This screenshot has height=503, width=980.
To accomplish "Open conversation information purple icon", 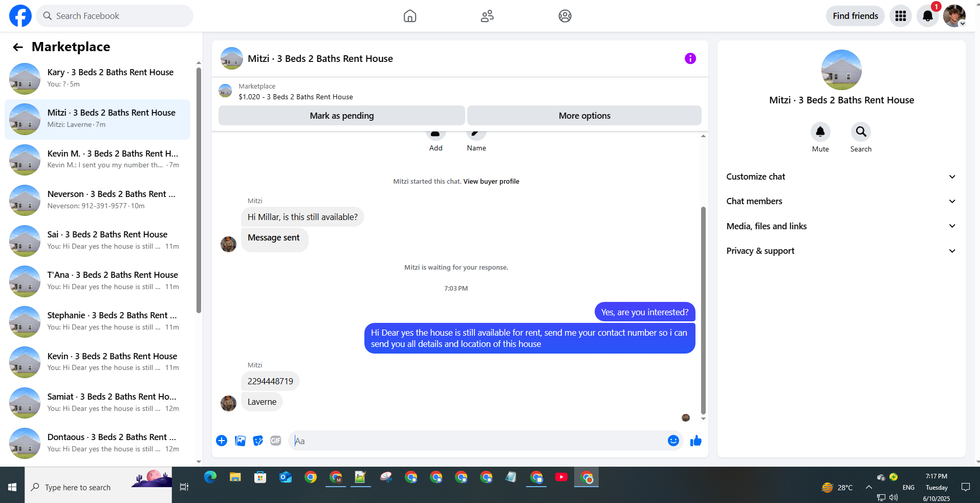I will pyautogui.click(x=690, y=58).
